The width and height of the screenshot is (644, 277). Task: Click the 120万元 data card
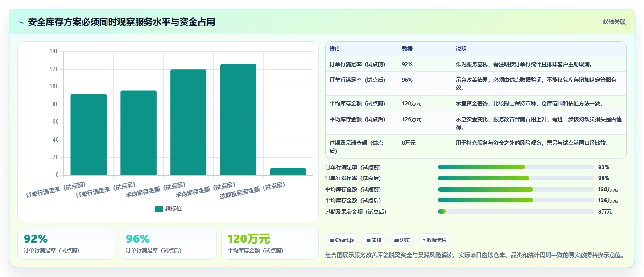(x=270, y=243)
